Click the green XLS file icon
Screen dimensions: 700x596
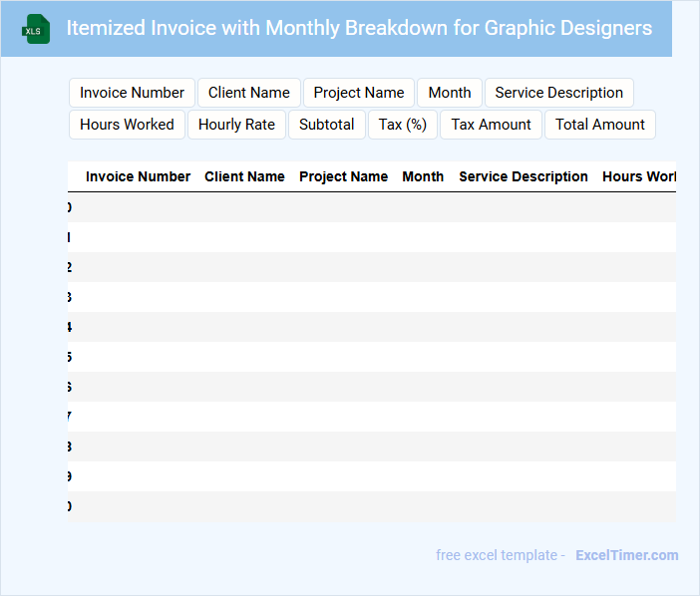(37, 29)
